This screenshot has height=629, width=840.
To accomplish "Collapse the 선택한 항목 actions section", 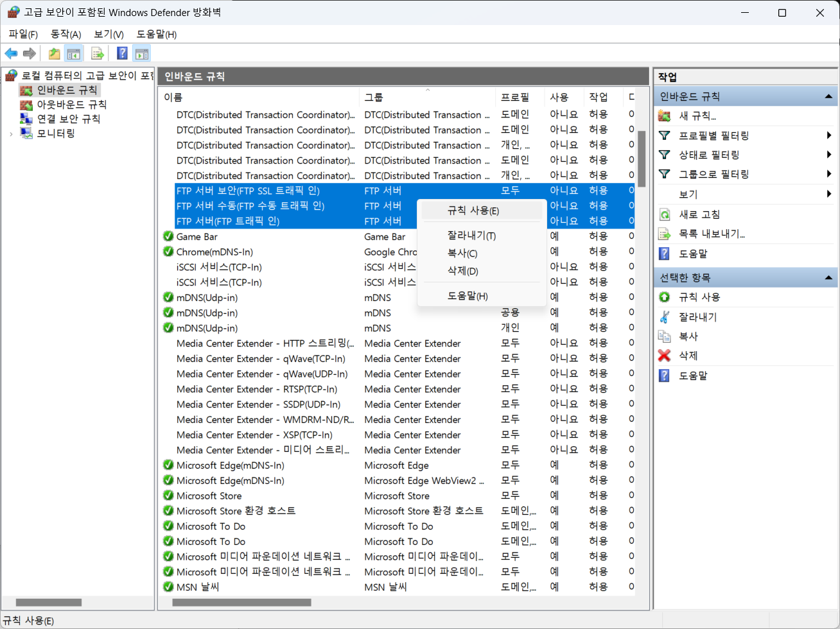I will click(x=828, y=278).
